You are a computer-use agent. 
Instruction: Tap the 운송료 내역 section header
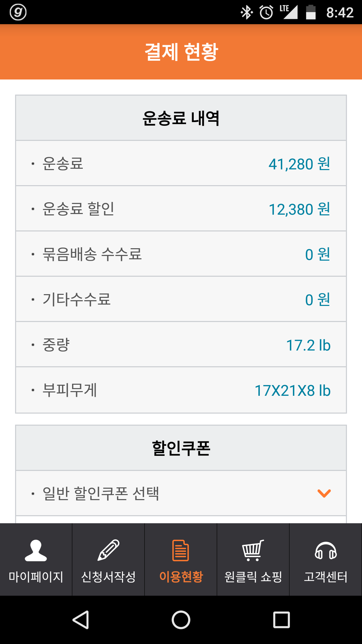181,118
